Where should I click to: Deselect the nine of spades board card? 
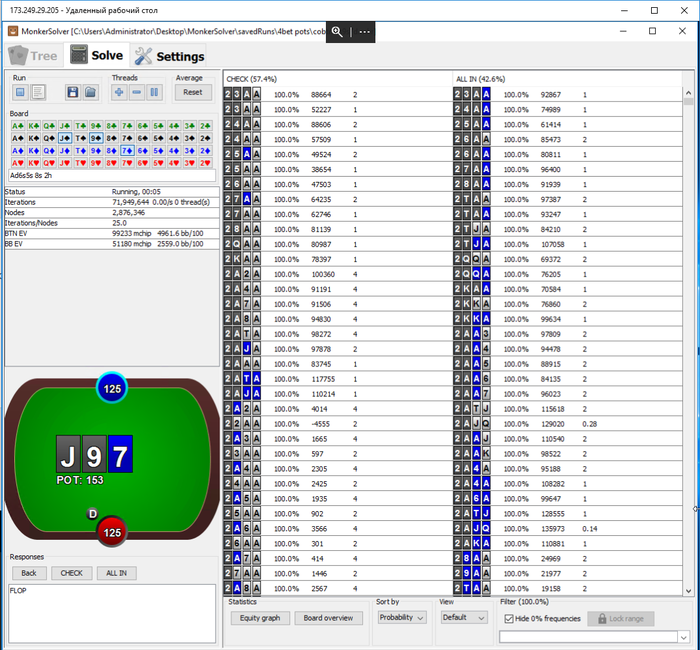pos(96,138)
